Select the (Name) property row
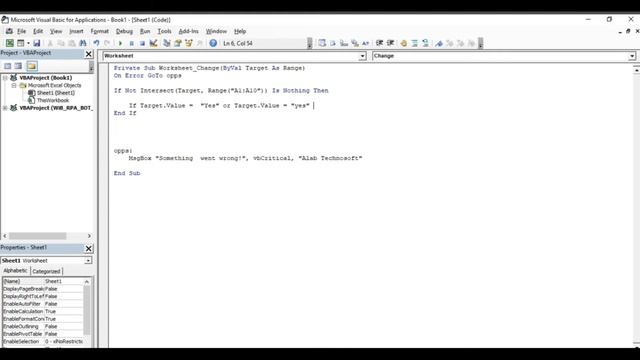640x360 pixels. 43,282
